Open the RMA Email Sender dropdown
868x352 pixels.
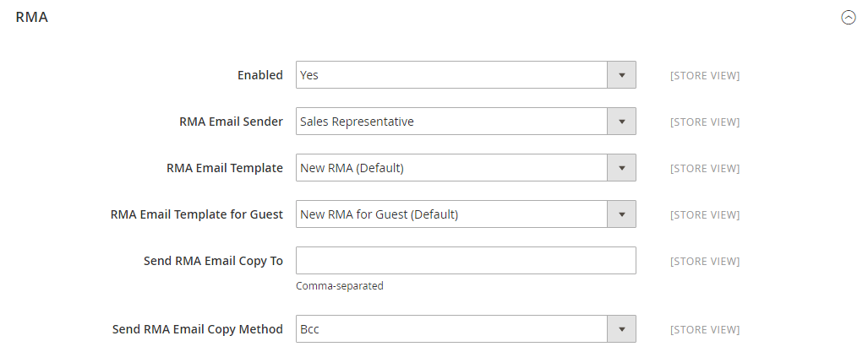[452, 122]
